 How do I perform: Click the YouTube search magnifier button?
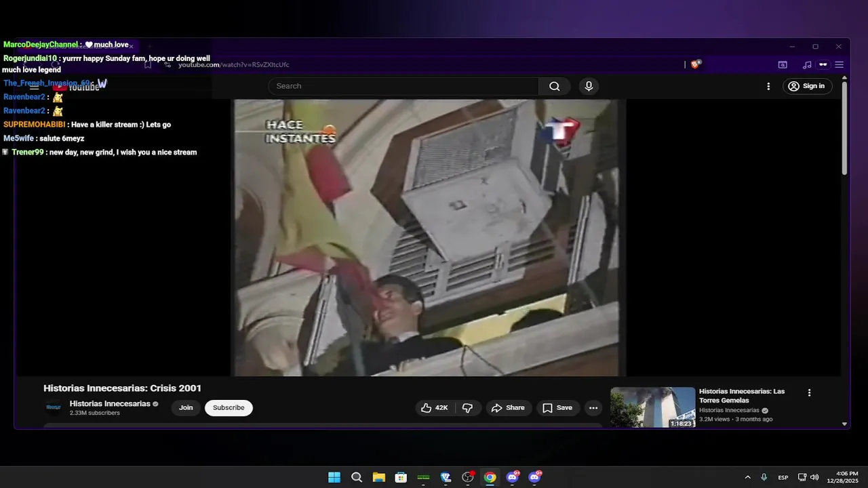555,86
